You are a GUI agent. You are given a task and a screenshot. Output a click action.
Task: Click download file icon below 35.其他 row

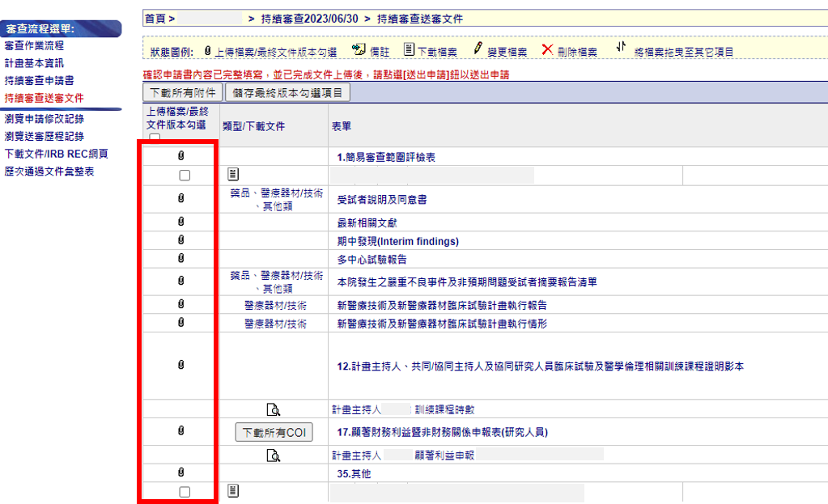point(233,491)
